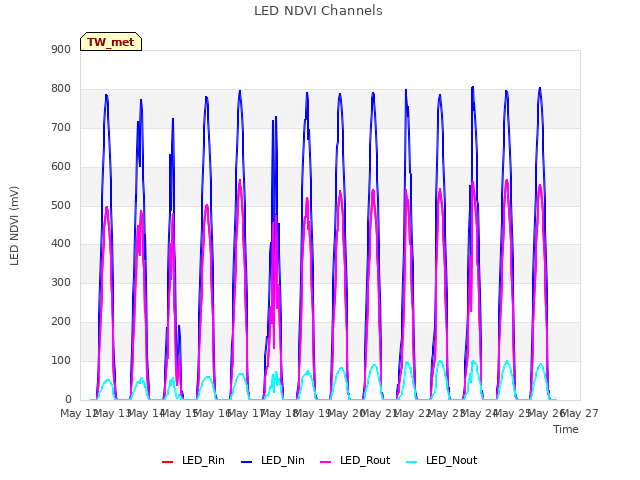
Task: Click the magenta LED_Rout legend swatch
Action: (x=326, y=462)
